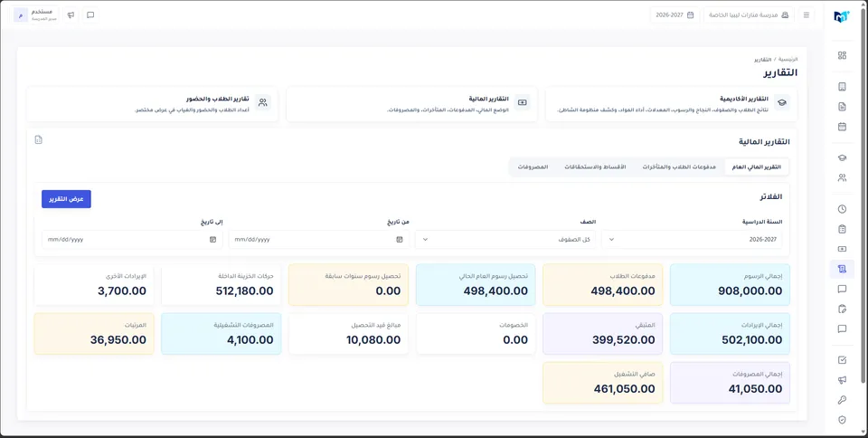Open calendar picker in من تاريخ field

pyautogui.click(x=400, y=239)
